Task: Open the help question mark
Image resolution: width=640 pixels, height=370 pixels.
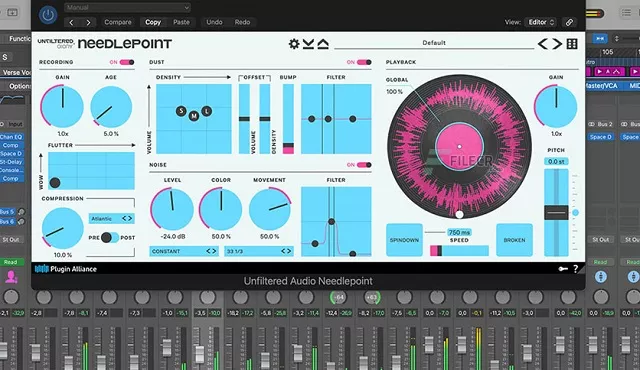Action: pyautogui.click(x=576, y=269)
